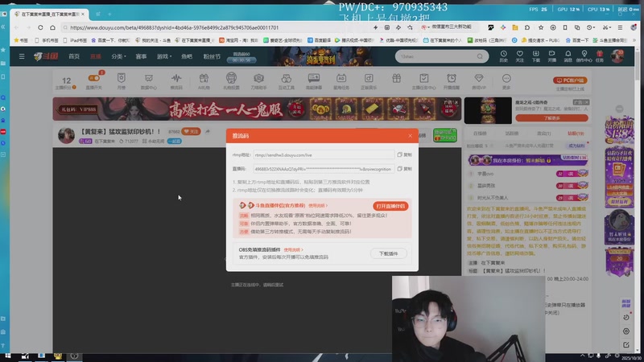Go to 赛事 in the navigation bar
Image resolution: width=644 pixels, height=362 pixels.
[141, 56]
